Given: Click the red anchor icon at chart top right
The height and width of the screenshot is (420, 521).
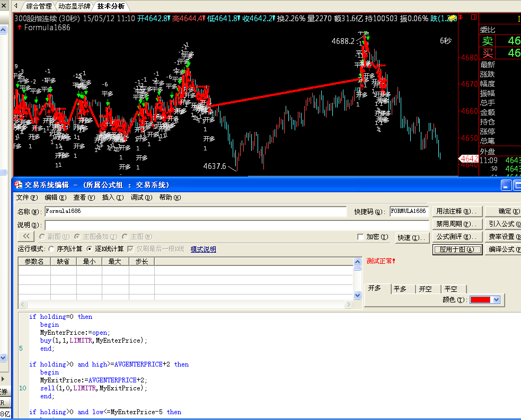Looking at the screenshot, I should (x=461, y=17).
